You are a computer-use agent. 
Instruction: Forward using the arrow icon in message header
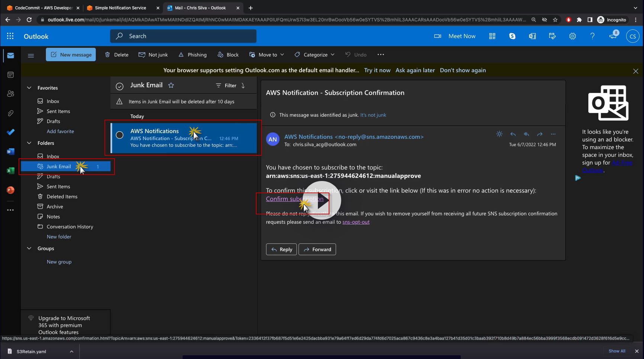click(540, 134)
